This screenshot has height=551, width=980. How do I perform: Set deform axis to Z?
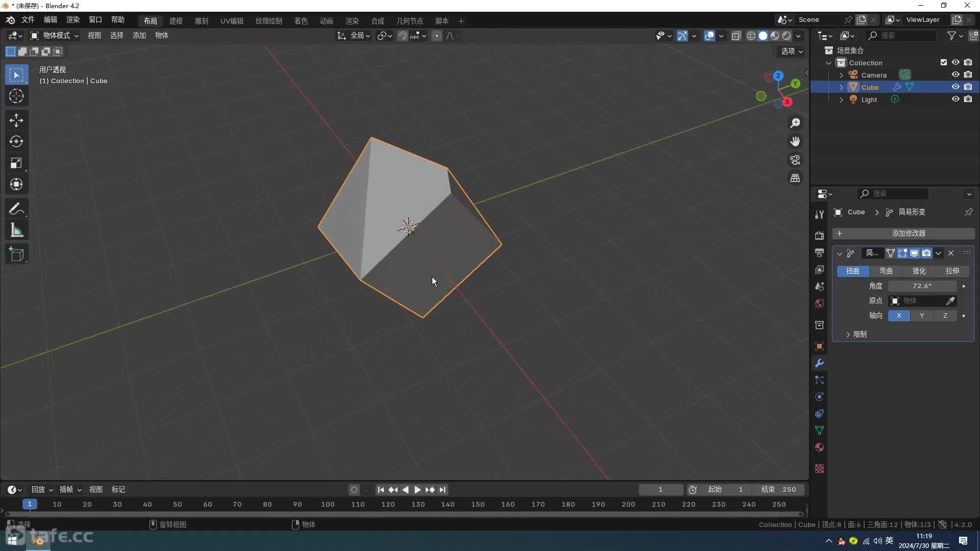(945, 316)
